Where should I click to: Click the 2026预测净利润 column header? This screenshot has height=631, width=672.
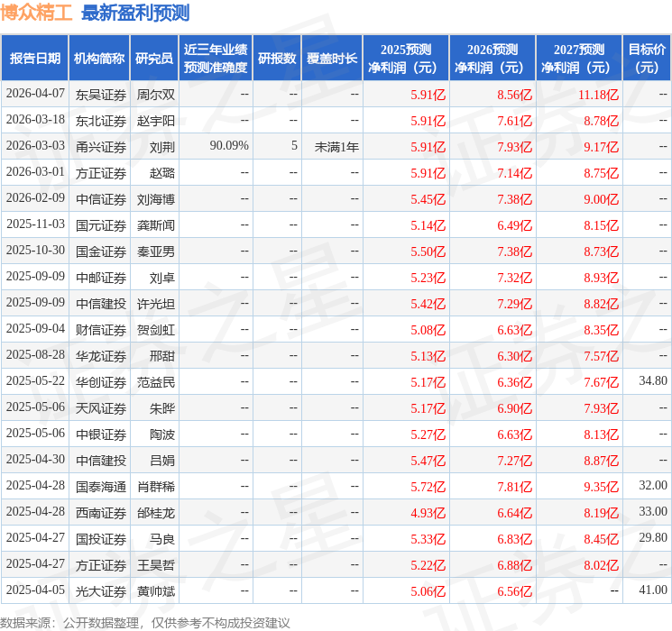pyautogui.click(x=492, y=59)
